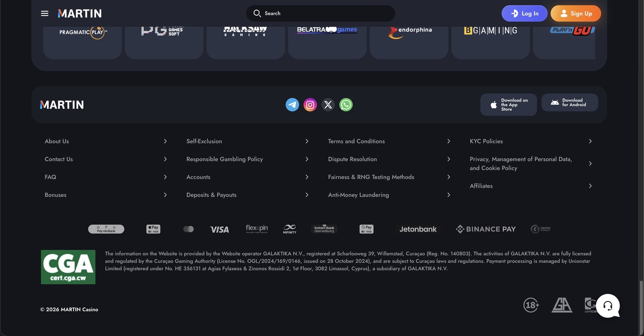Click the Pay via Bank payment logo

coord(106,229)
